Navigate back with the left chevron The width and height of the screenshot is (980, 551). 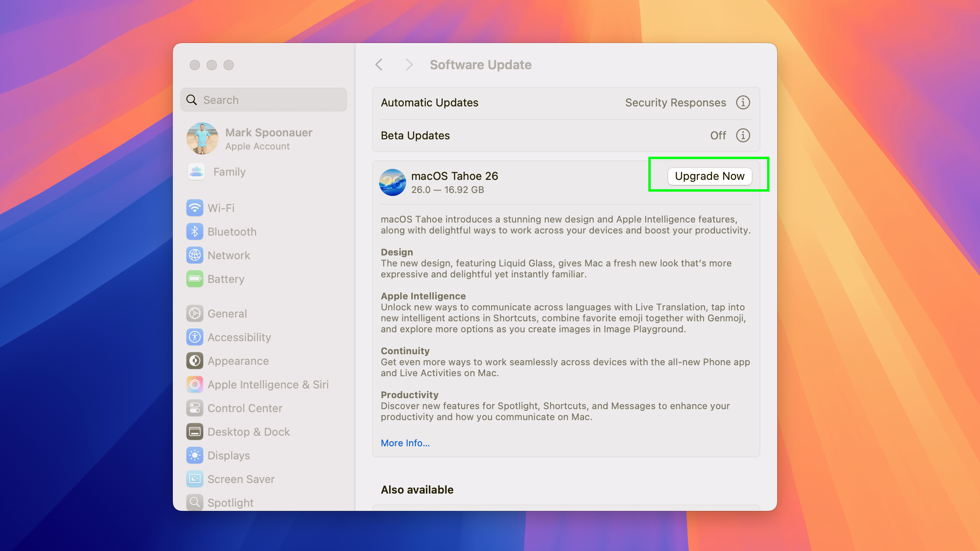(379, 65)
